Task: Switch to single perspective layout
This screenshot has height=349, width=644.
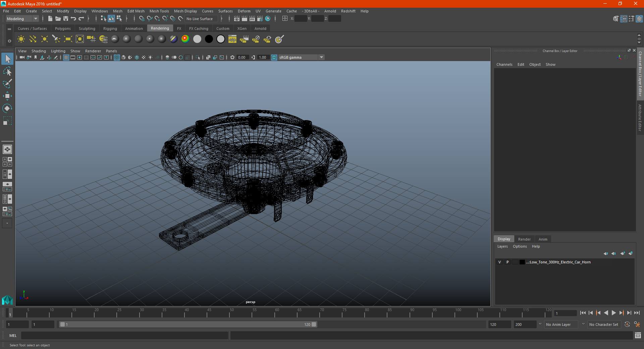Action: click(7, 149)
